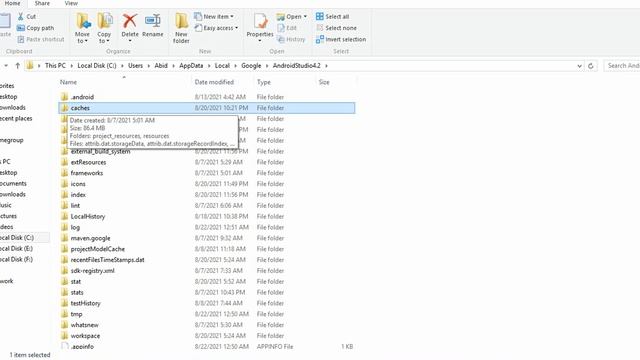
Task: Select the maven.google folder
Action: [90, 238]
